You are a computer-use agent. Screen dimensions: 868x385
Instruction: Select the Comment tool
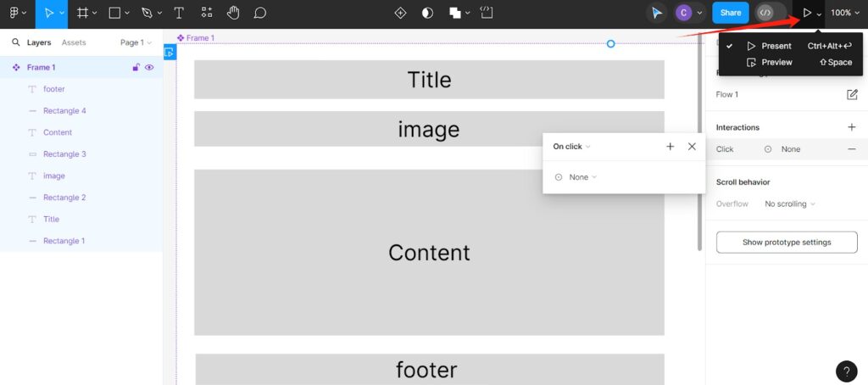pyautogui.click(x=259, y=13)
